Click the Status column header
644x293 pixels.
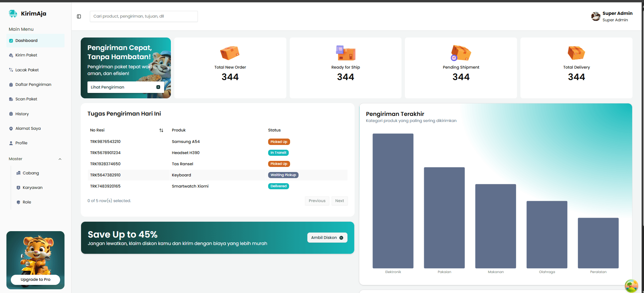(x=274, y=130)
